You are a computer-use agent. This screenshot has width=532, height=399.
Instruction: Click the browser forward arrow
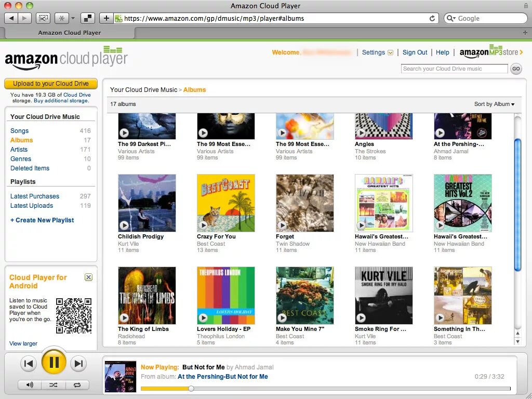[x=24, y=18]
